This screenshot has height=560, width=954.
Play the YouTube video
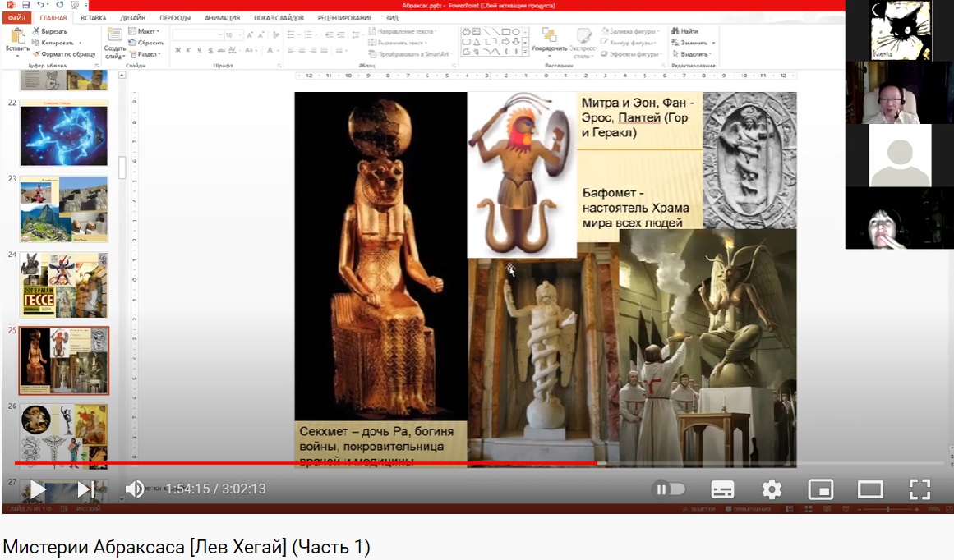click(x=38, y=489)
